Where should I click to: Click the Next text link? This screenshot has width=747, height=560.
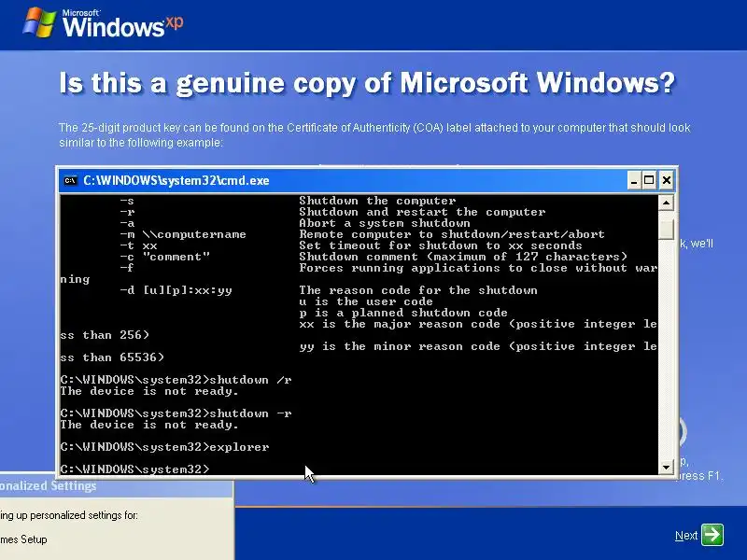686,536
